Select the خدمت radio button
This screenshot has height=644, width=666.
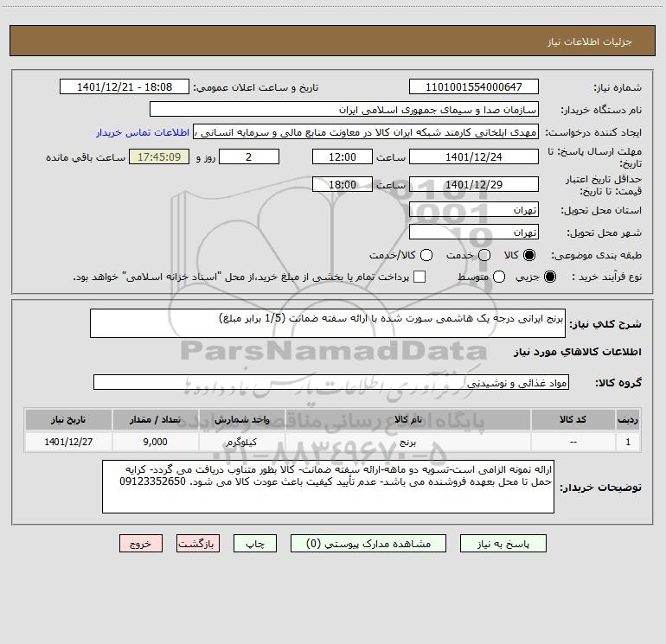484,255
